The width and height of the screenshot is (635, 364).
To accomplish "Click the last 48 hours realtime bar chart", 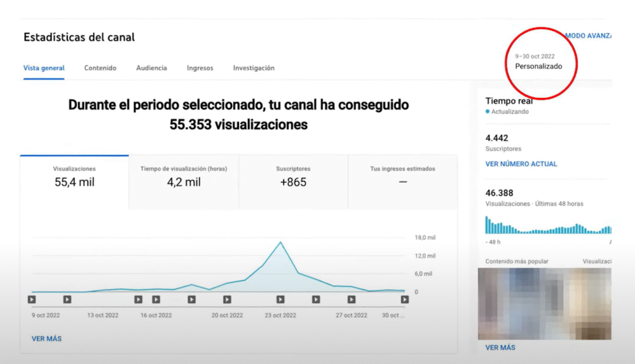I will coord(548,225).
